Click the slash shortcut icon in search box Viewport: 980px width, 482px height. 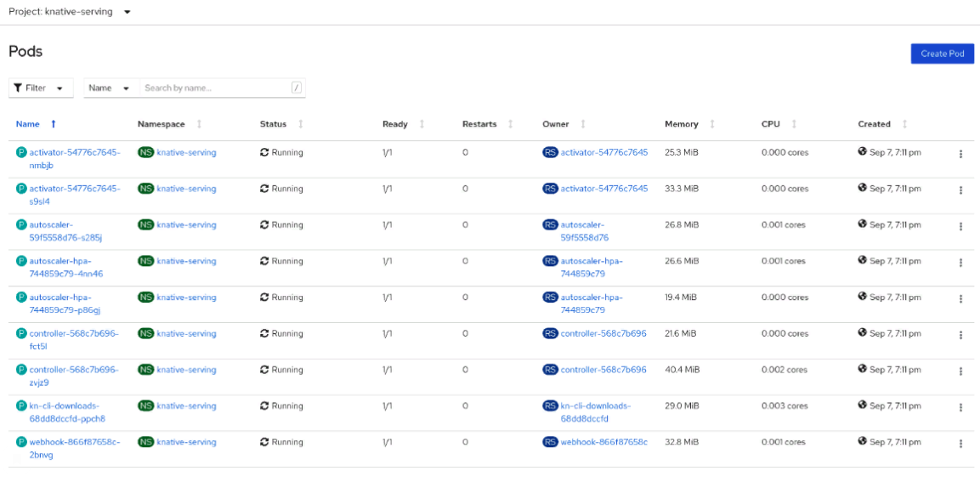click(x=296, y=88)
